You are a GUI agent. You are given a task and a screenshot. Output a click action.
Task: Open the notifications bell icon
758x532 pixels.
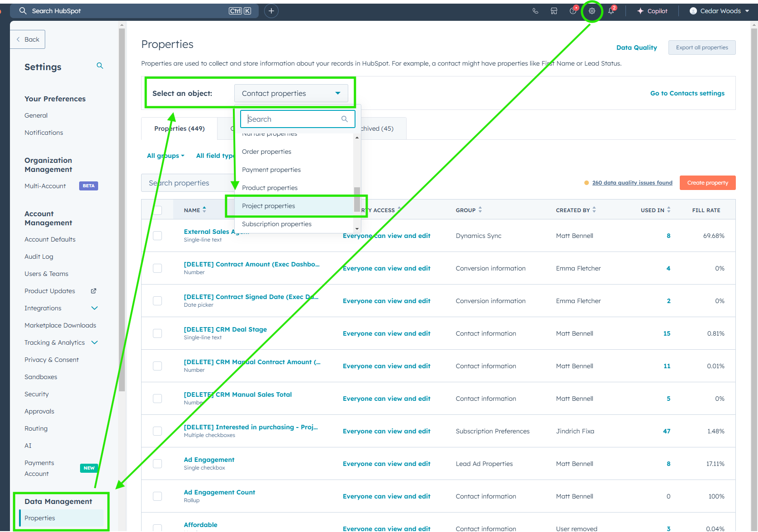[611, 11]
